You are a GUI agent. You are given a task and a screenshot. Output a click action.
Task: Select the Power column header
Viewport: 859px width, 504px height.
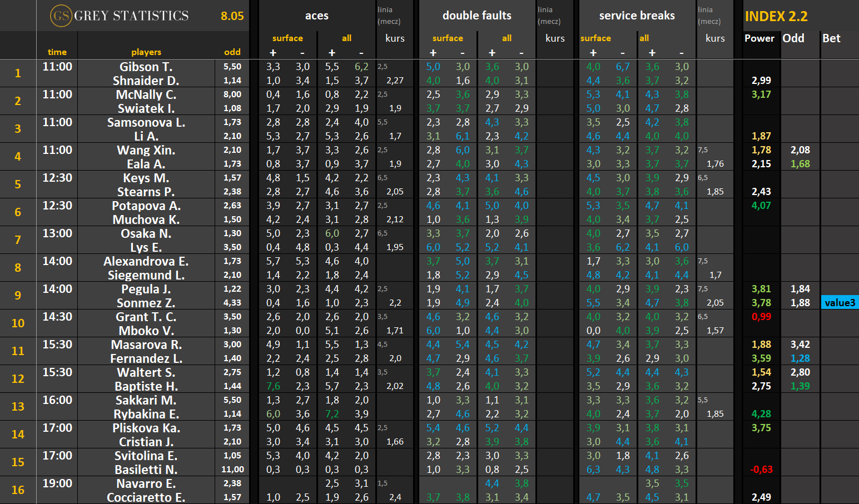point(759,38)
